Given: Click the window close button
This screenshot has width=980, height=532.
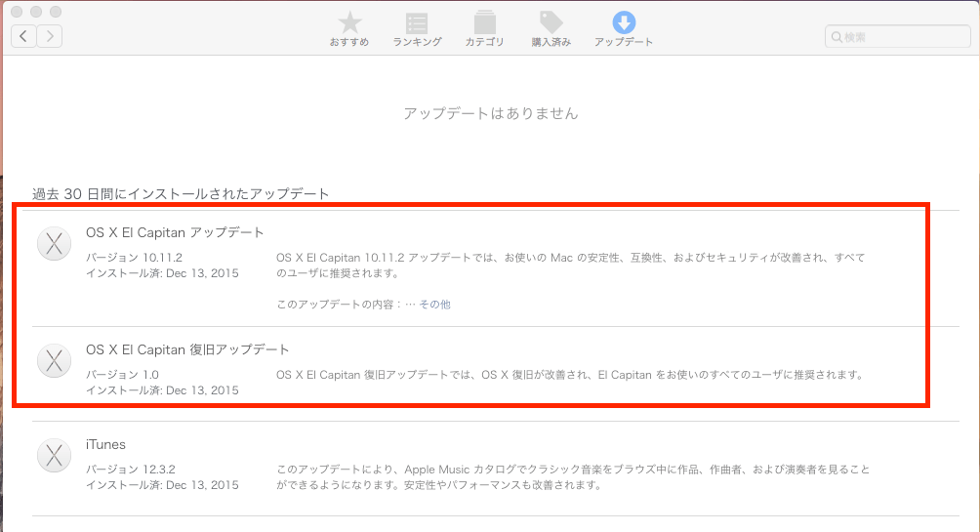Looking at the screenshot, I should pos(17,12).
